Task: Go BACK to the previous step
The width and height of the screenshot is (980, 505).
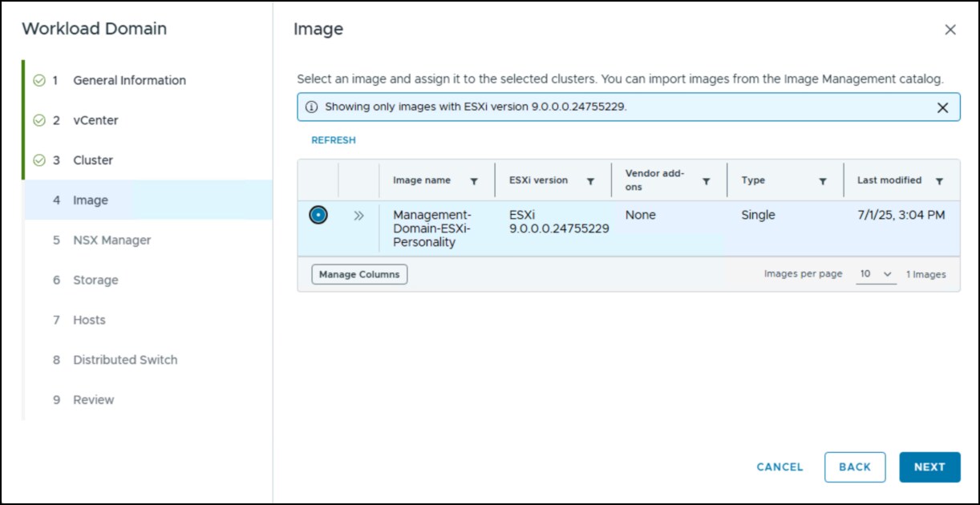Action: pyautogui.click(x=855, y=467)
